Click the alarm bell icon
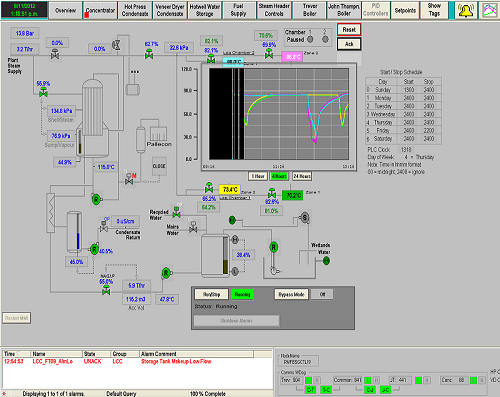The width and height of the screenshot is (500, 397). point(466,11)
